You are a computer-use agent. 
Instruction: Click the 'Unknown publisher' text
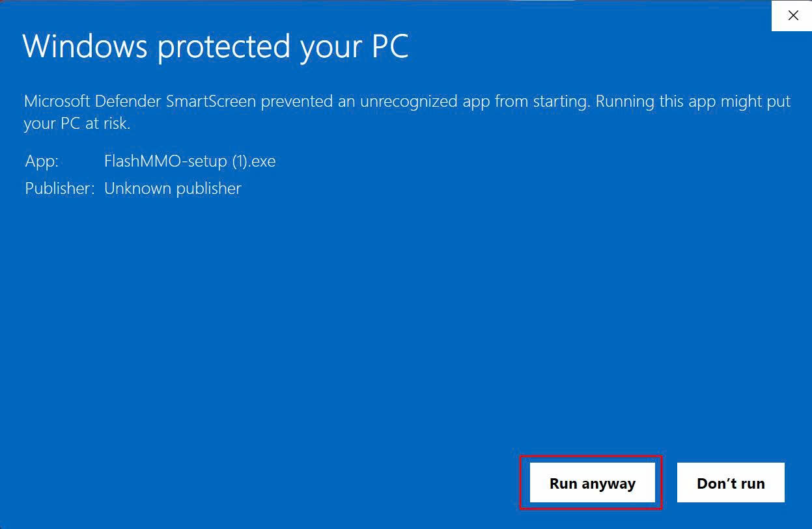pyautogui.click(x=173, y=188)
